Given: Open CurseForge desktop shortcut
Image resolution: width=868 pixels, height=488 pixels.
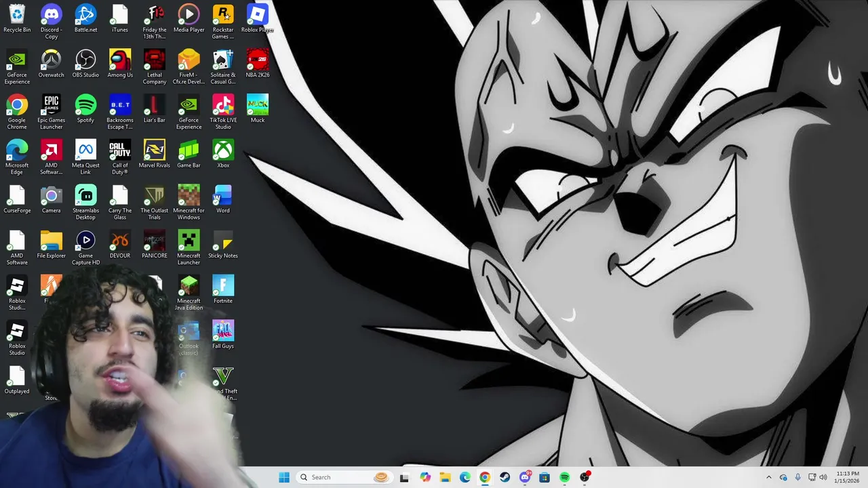Looking at the screenshot, I should pyautogui.click(x=17, y=200).
